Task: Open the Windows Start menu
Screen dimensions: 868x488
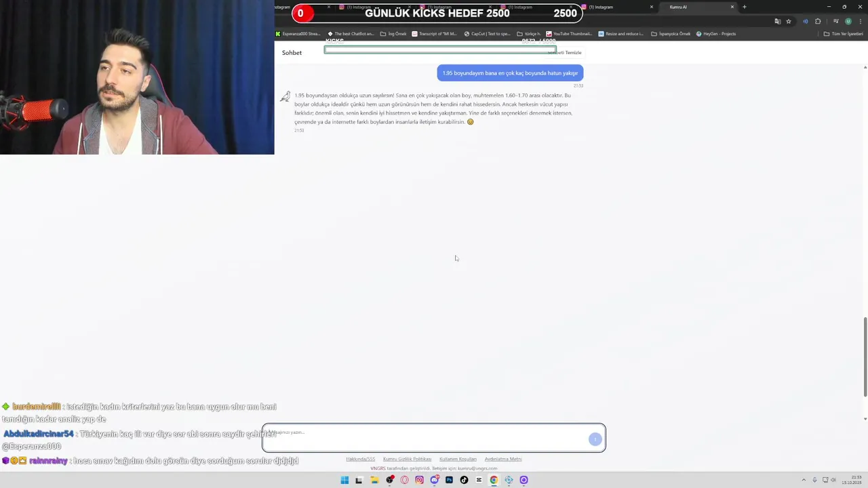Action: tap(344, 480)
